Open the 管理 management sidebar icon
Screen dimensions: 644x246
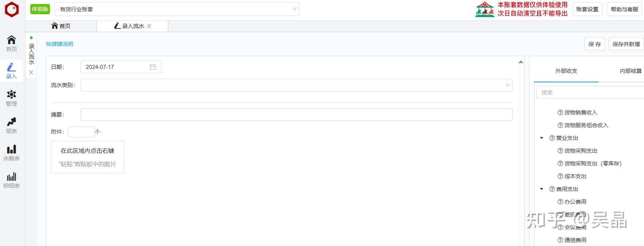pos(11,98)
